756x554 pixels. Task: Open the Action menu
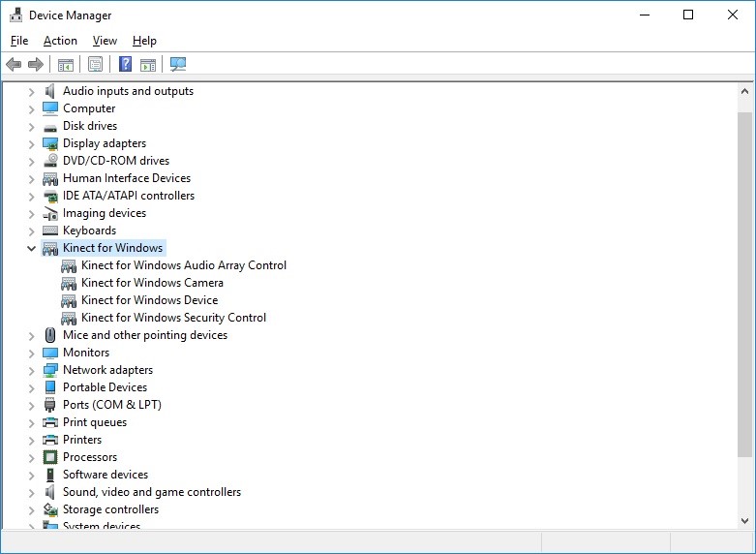pyautogui.click(x=60, y=41)
